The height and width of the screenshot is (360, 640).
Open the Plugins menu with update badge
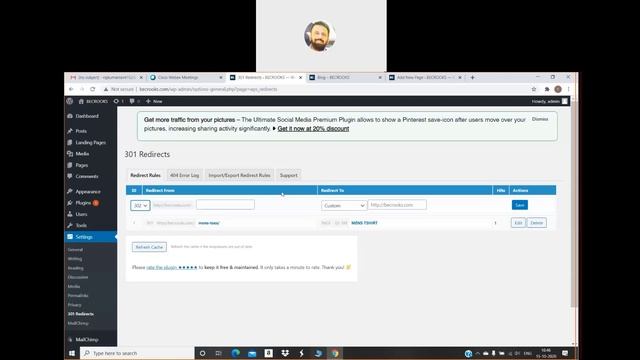[84, 203]
